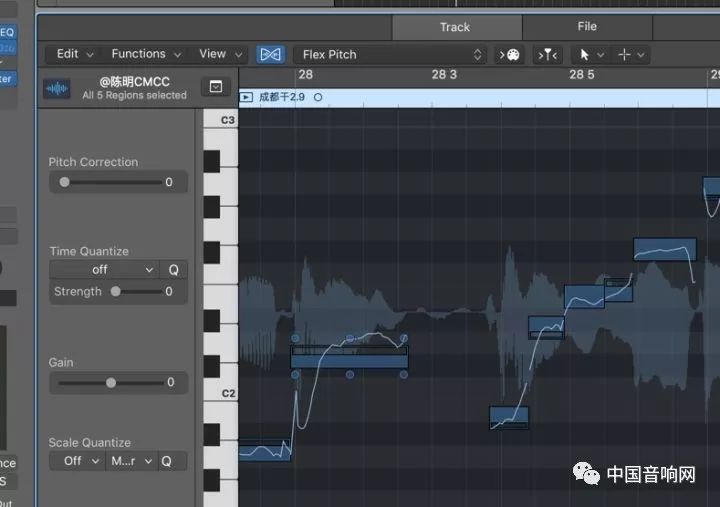720x507 pixels.
Task: Click the audio waveform region icon
Action: 57,88
